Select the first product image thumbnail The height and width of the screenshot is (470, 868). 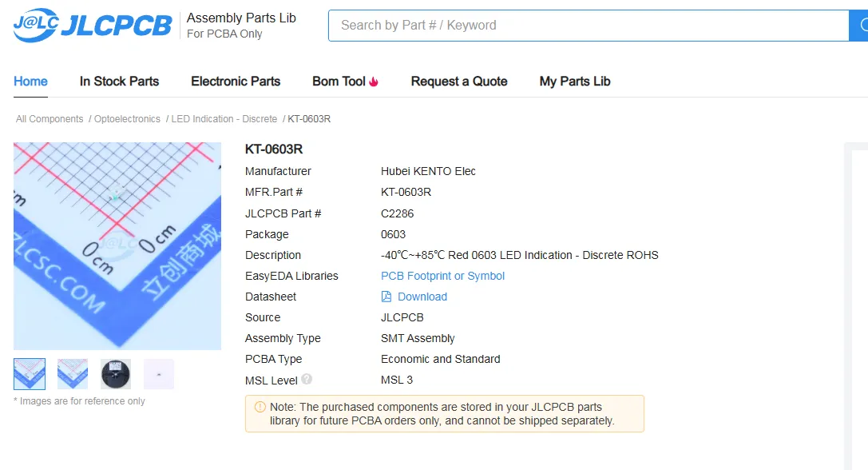pyautogui.click(x=30, y=374)
